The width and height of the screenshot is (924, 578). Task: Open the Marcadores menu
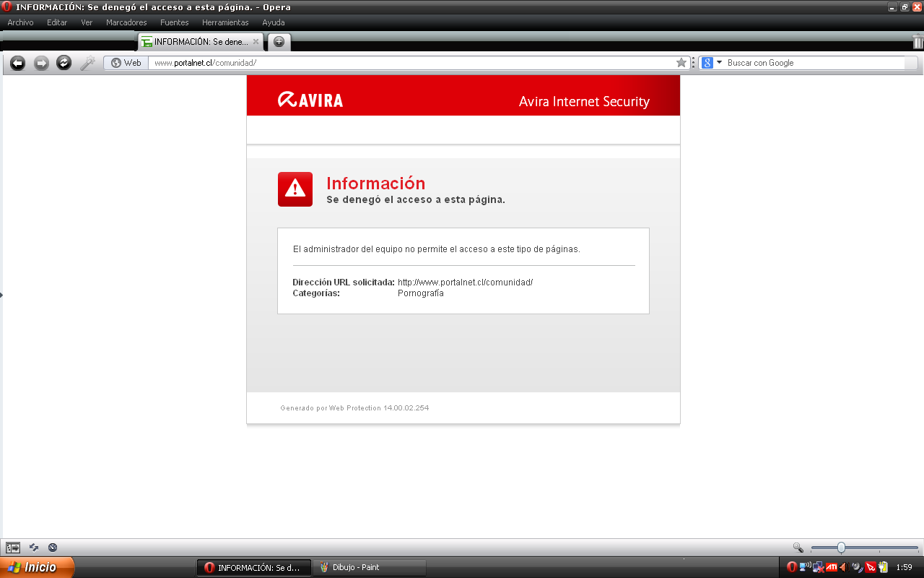(x=126, y=22)
